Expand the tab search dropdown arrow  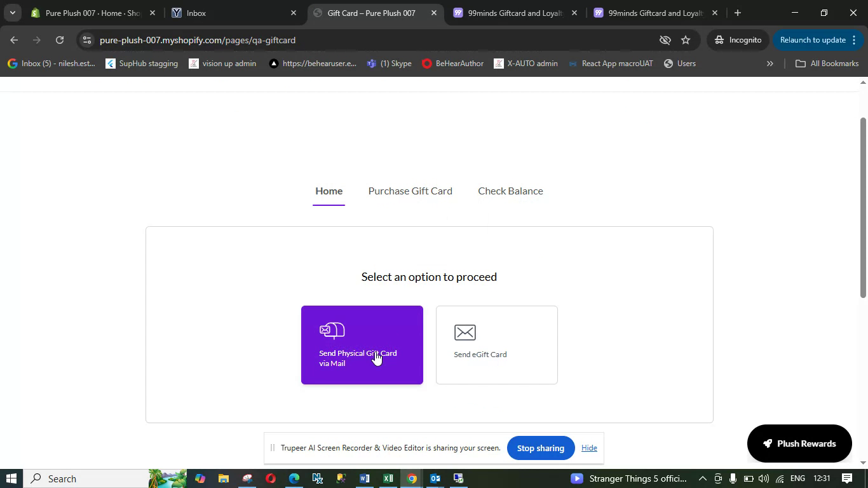tap(12, 13)
